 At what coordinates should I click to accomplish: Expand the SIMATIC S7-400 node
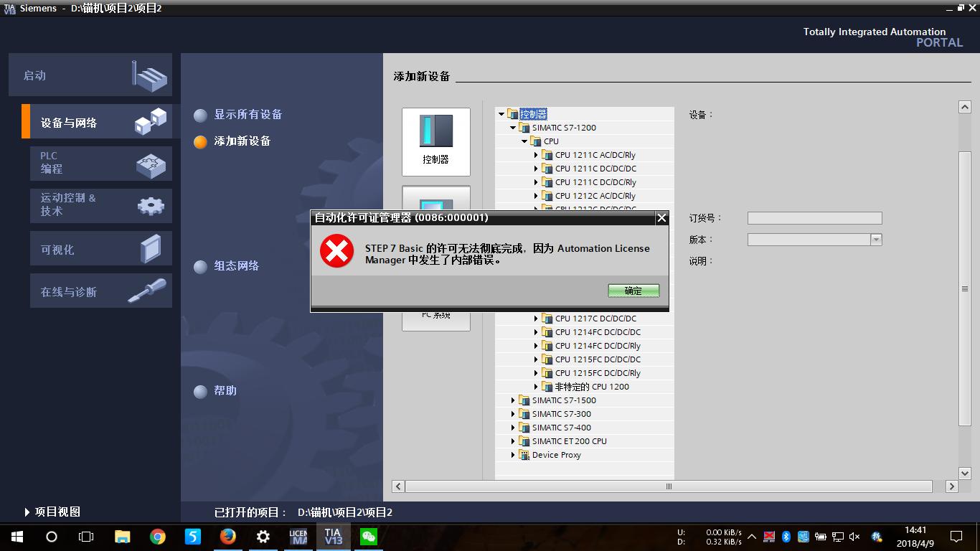[513, 428]
